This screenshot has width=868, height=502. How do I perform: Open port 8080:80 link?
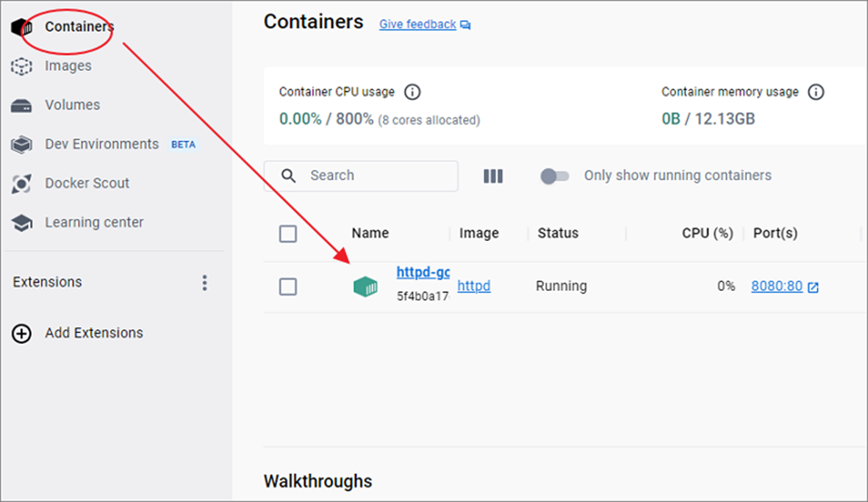pos(777,286)
